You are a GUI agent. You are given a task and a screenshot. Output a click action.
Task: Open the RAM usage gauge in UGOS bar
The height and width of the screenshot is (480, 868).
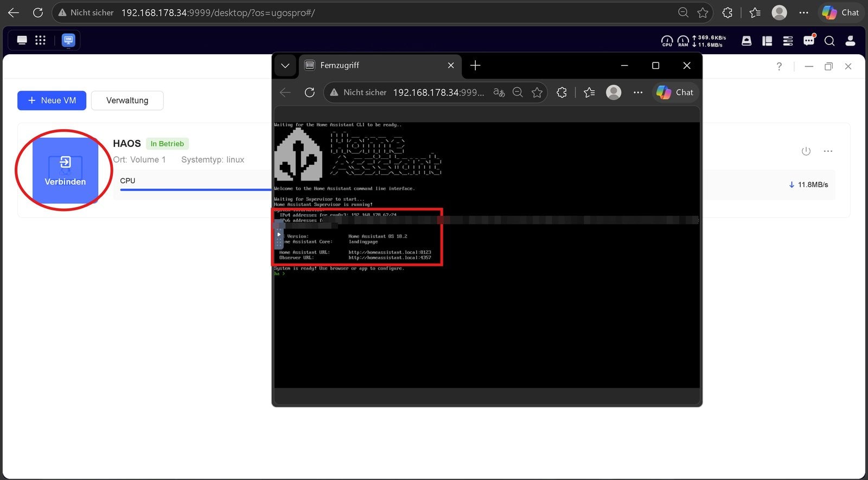[x=683, y=41]
